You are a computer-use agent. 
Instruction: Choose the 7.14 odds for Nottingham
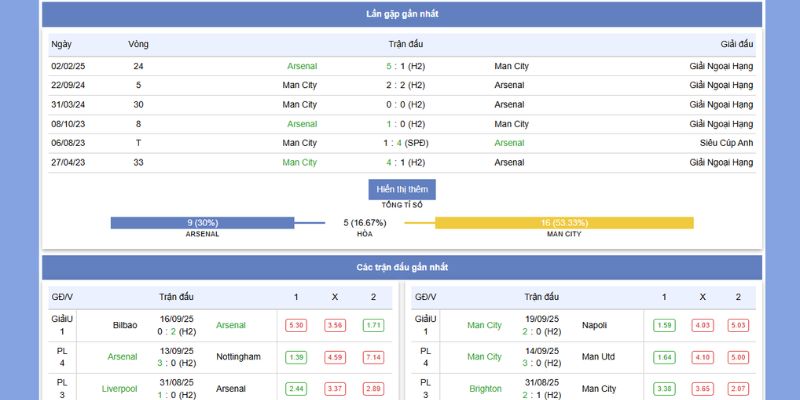[x=374, y=357]
